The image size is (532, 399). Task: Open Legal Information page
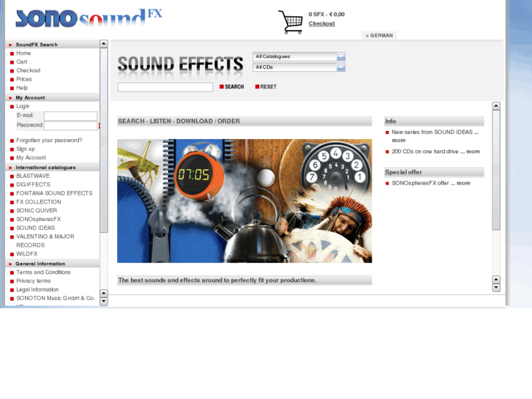(x=37, y=290)
